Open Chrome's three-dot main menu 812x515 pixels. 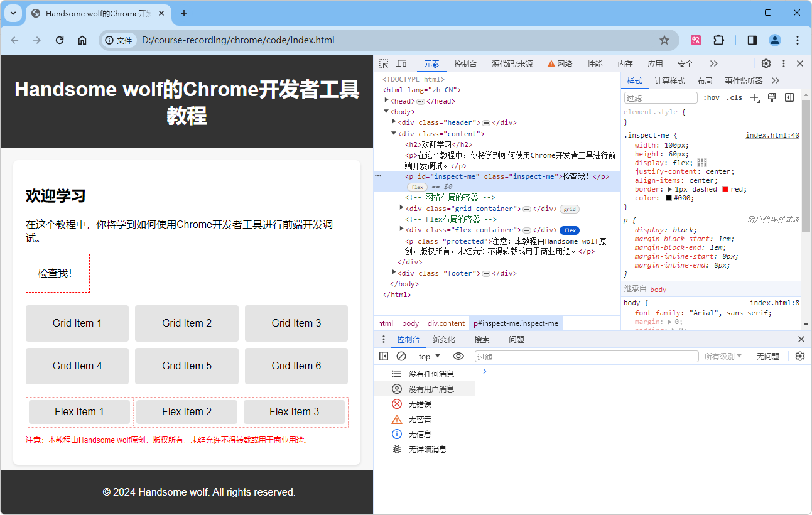pyautogui.click(x=798, y=40)
